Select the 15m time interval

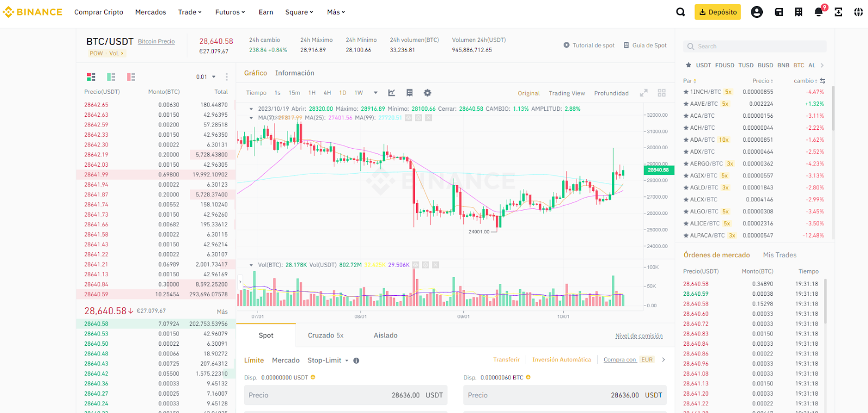[294, 93]
